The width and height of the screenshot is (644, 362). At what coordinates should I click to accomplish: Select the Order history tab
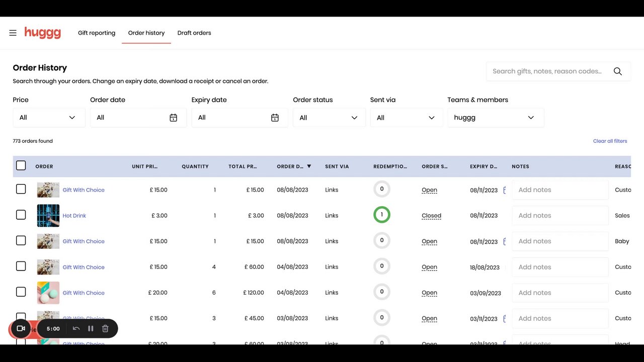(x=146, y=33)
